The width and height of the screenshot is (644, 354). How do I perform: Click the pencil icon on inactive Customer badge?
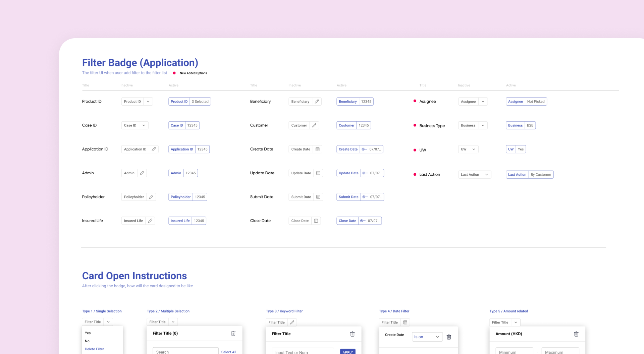[314, 125]
